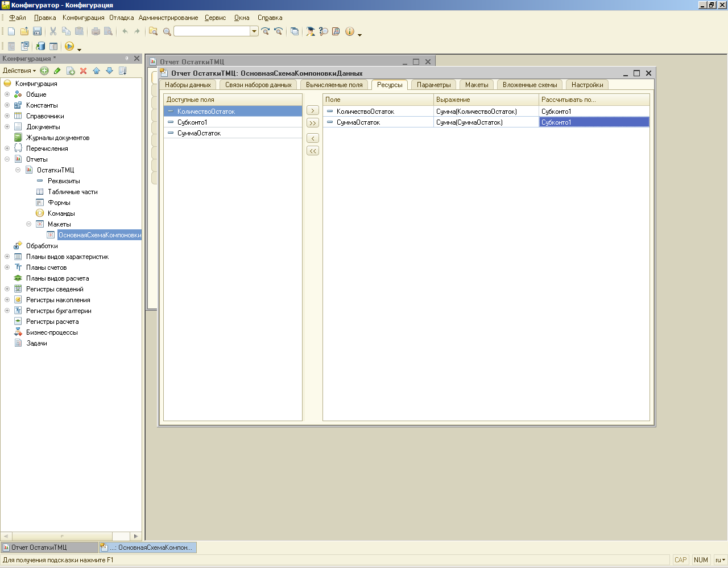Click the red Delete icon in Configuration panel
728x568 pixels.
tap(83, 71)
